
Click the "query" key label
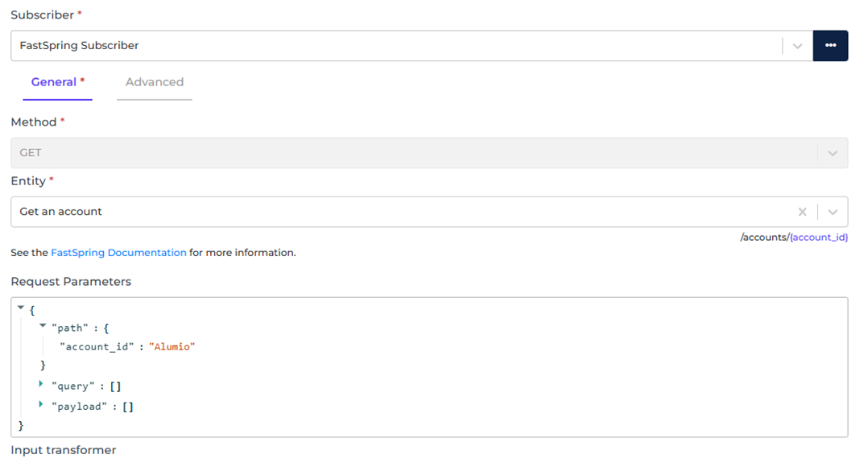pos(72,386)
